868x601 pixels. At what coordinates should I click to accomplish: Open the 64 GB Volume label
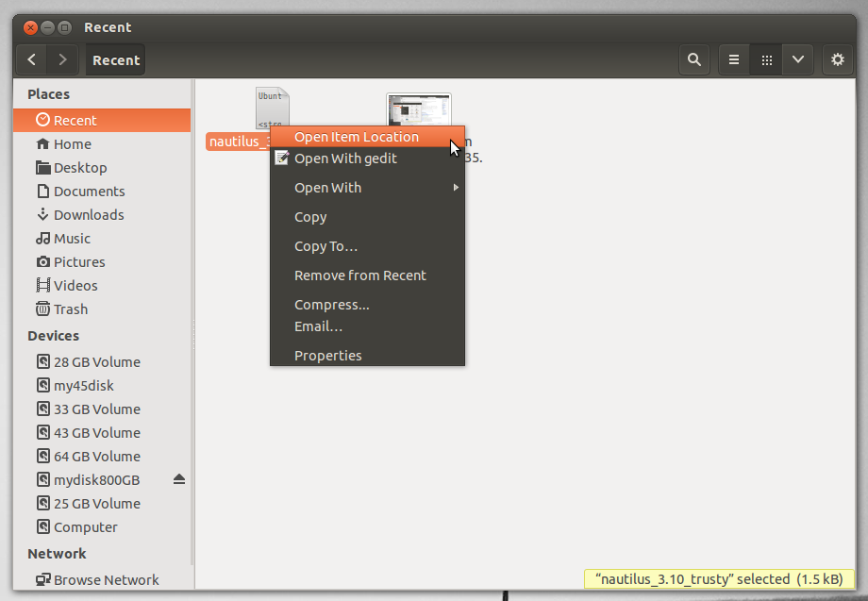point(97,457)
